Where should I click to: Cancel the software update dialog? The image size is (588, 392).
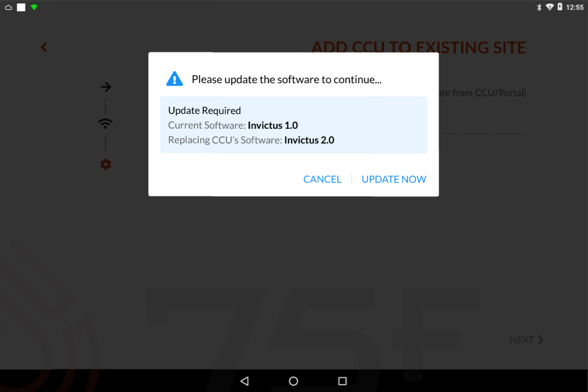point(322,179)
